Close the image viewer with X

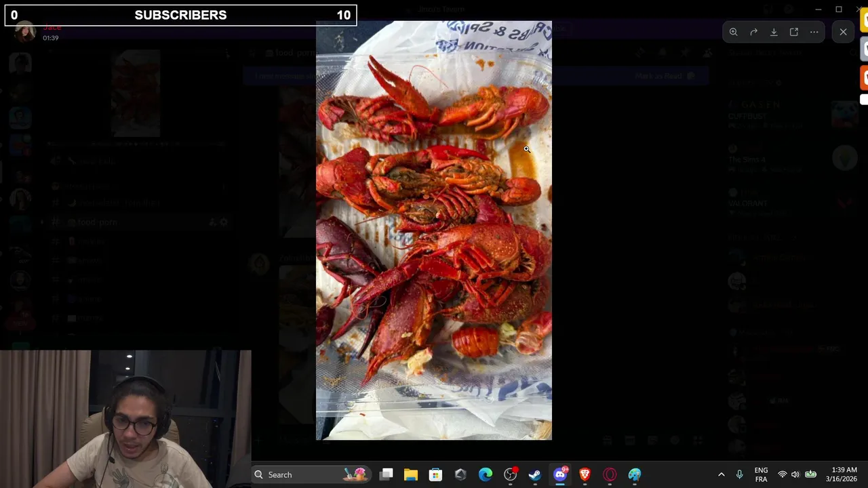(x=843, y=32)
